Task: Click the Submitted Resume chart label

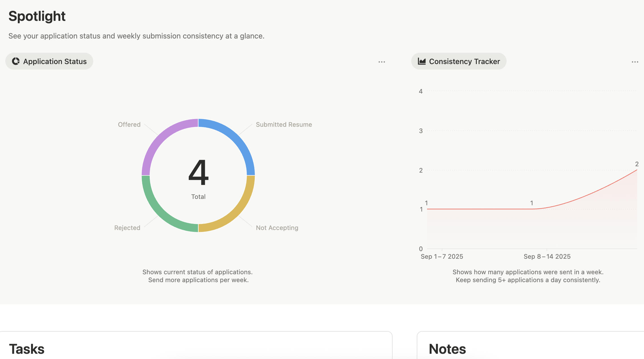Action: pyautogui.click(x=284, y=125)
